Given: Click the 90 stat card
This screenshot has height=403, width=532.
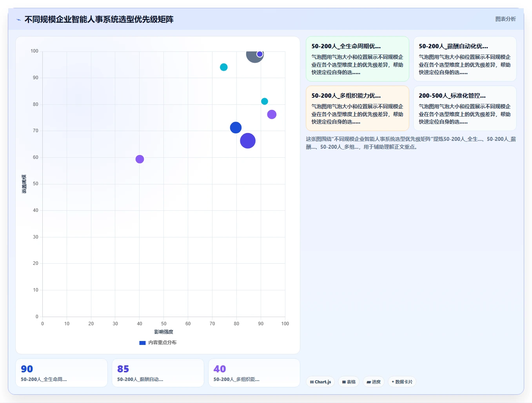Looking at the screenshot, I should 62,373.
